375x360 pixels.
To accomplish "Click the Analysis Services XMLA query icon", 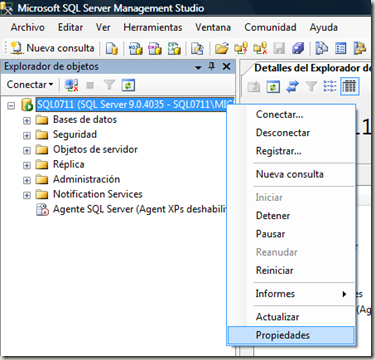I will [x=174, y=49].
